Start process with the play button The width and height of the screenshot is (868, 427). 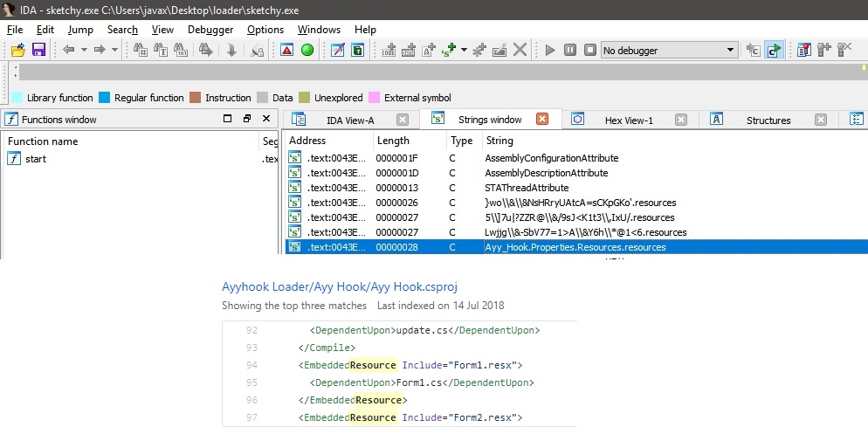pyautogui.click(x=549, y=51)
